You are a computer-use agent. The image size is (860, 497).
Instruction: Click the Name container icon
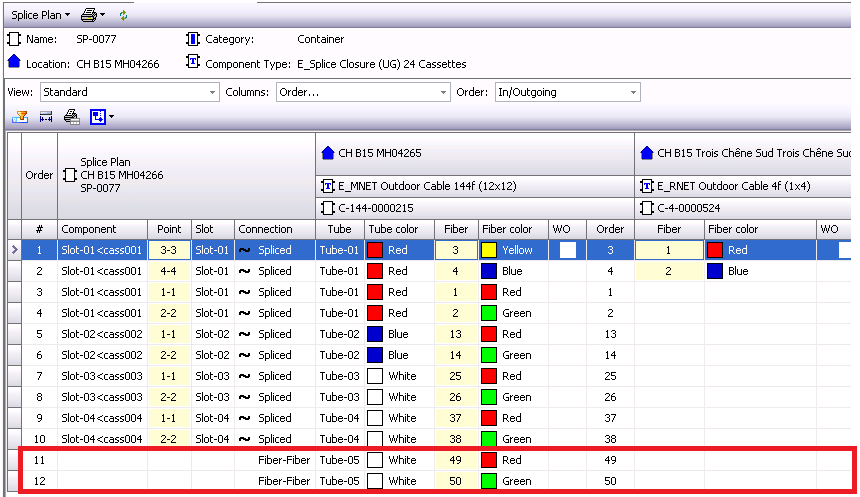14,39
